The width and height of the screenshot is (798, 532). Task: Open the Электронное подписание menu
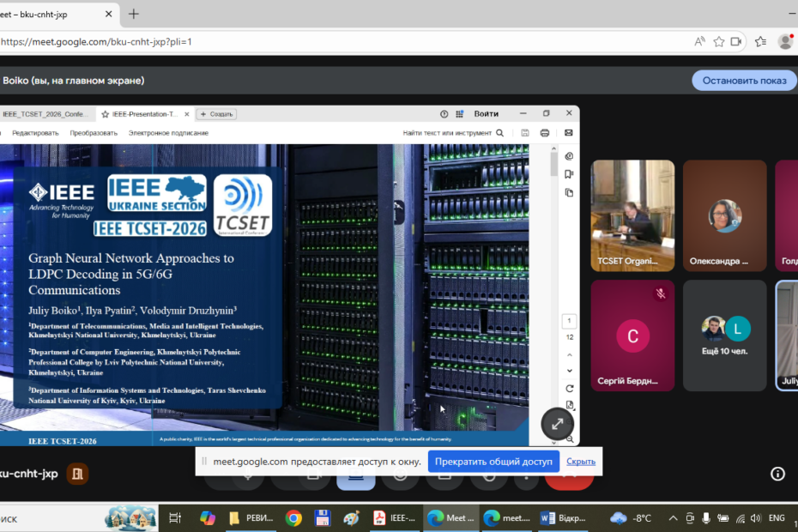(168, 133)
